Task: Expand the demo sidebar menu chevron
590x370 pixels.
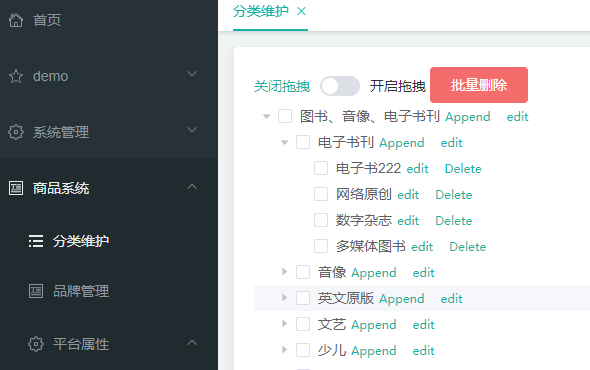Action: point(192,74)
